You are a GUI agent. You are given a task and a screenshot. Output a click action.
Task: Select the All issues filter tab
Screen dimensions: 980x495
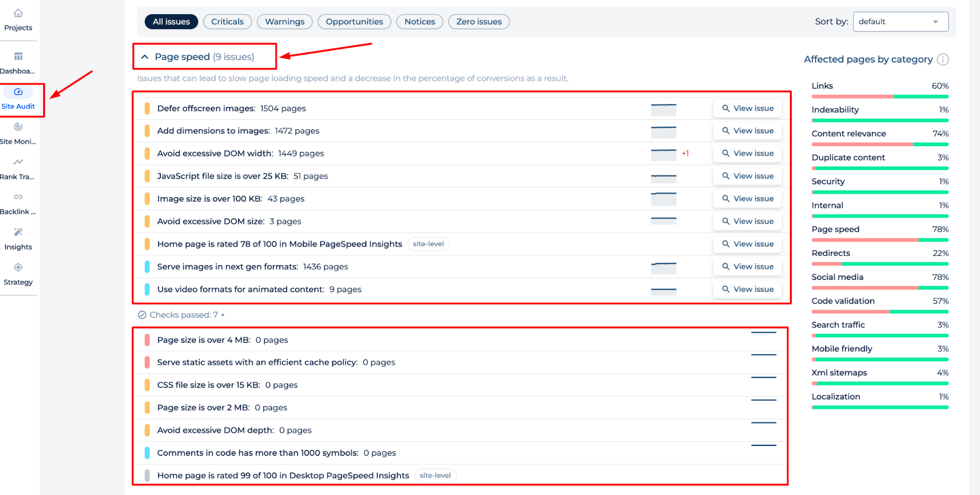[x=171, y=22]
